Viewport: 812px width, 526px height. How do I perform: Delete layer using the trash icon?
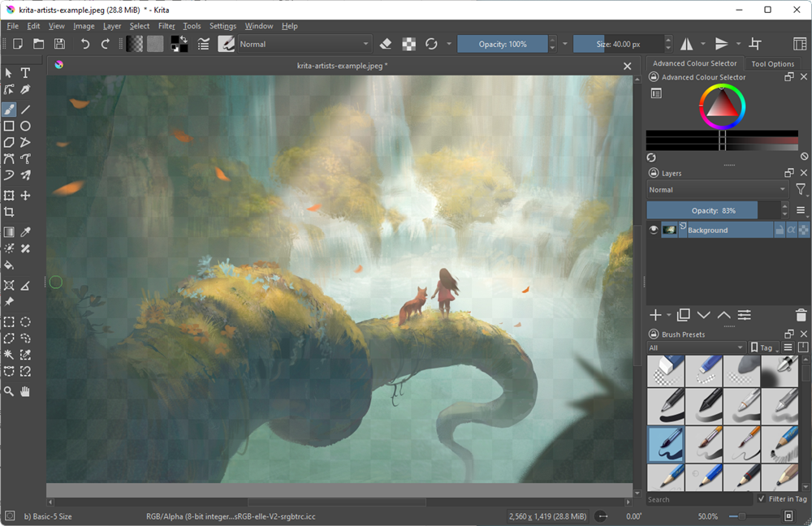click(801, 315)
